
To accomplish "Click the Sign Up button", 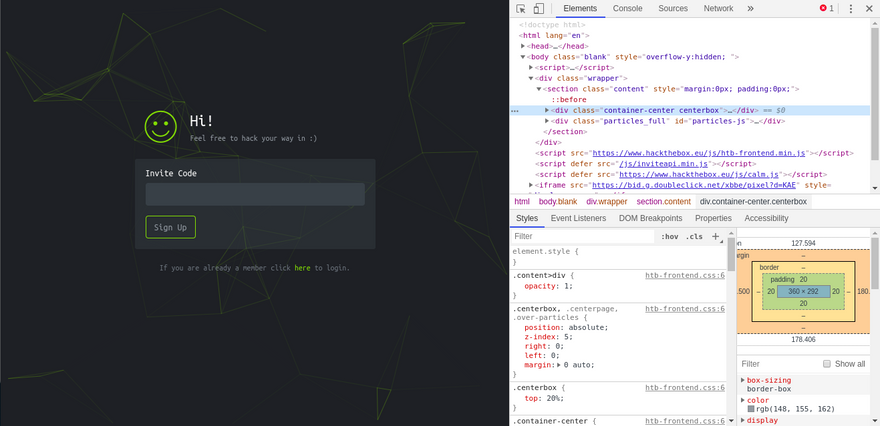I will pos(171,227).
